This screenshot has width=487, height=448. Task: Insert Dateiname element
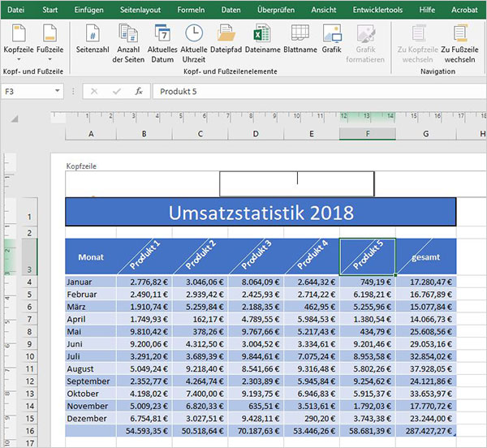click(262, 39)
